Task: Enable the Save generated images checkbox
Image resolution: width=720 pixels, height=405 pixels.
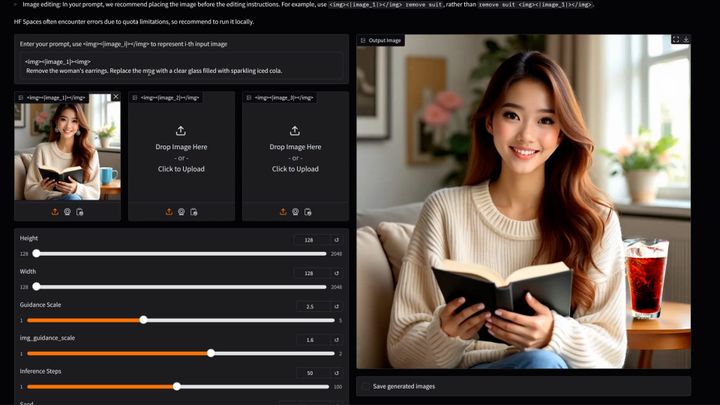Action: pyautogui.click(x=366, y=387)
